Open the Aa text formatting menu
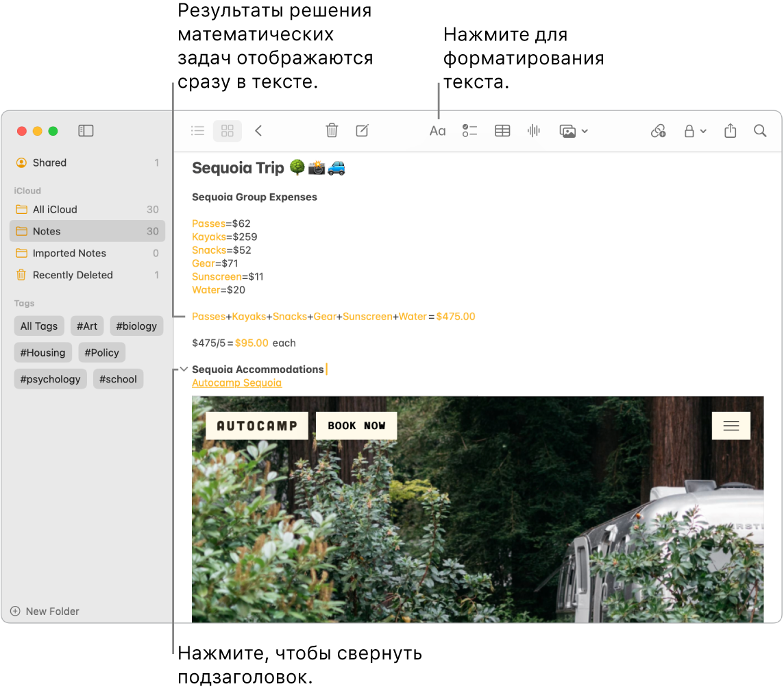784x691 pixels. (x=437, y=131)
